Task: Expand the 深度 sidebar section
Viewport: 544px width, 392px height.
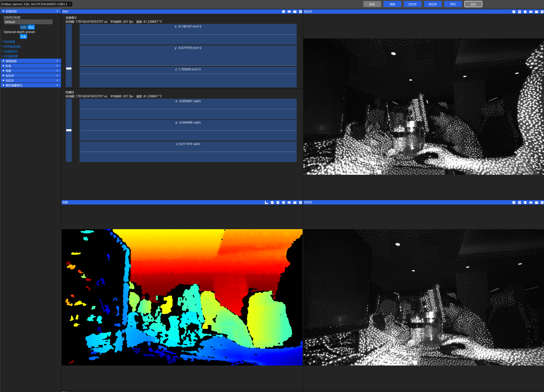Action: tap(31, 71)
